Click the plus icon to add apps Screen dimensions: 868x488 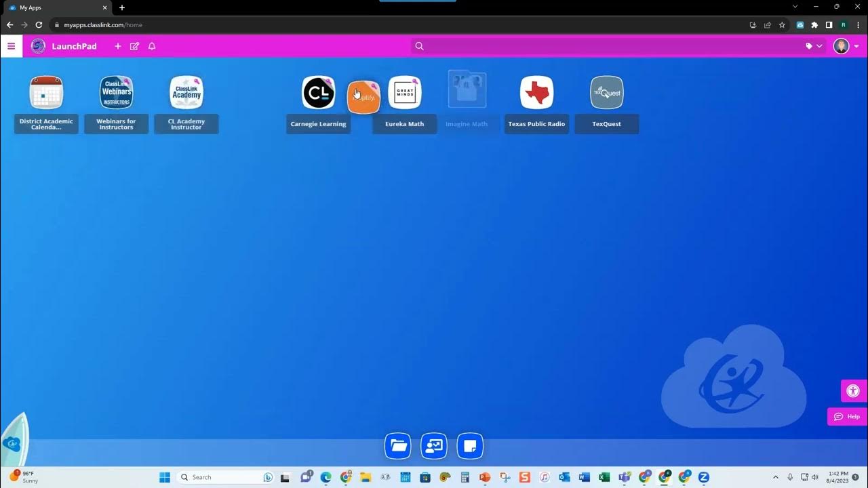click(117, 46)
